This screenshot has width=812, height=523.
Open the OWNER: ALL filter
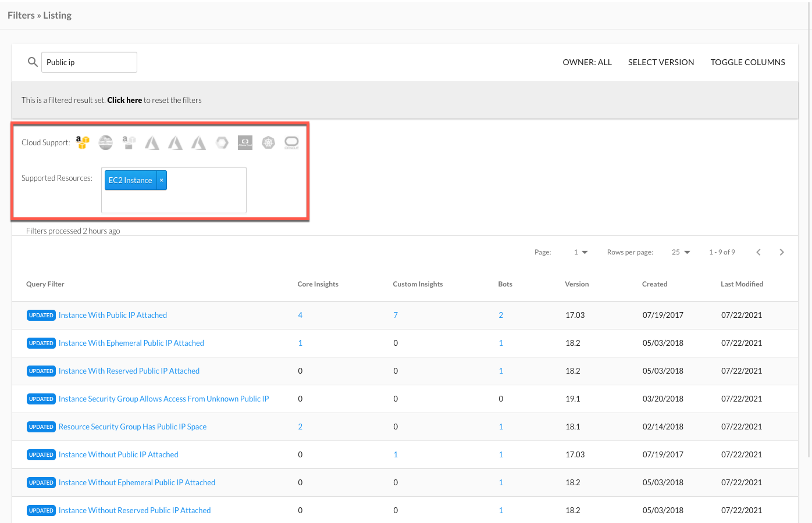(587, 62)
